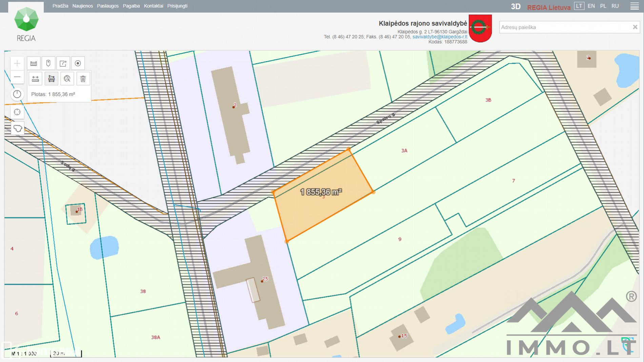
Task: Select the distance measurement tool
Action: 35,79
